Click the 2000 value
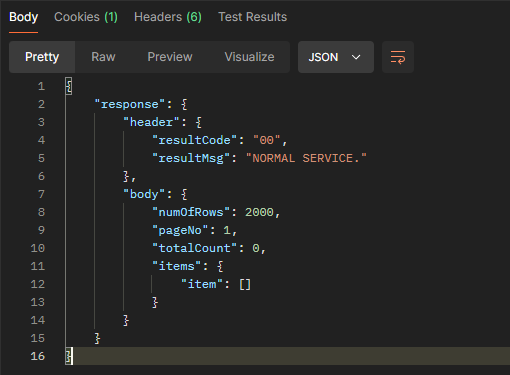 click(x=259, y=212)
